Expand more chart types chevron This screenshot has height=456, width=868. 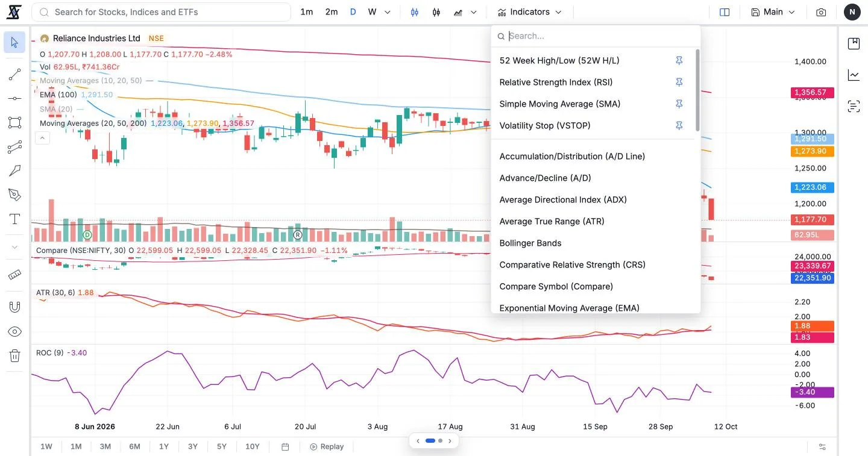point(474,12)
